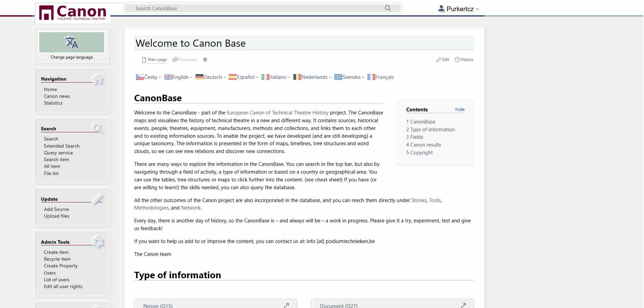Open Search item in sidebar
Screen dimensions: 644x308
pyautogui.click(x=56, y=159)
